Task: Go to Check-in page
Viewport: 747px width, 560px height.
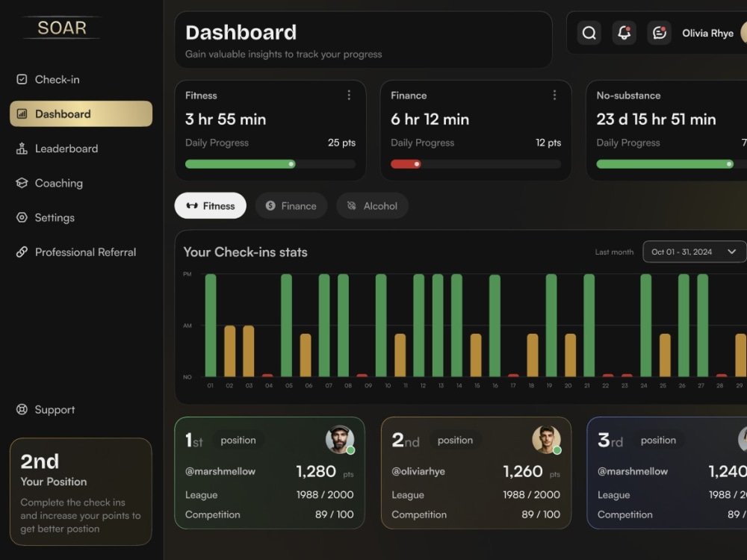Action: 81,79
